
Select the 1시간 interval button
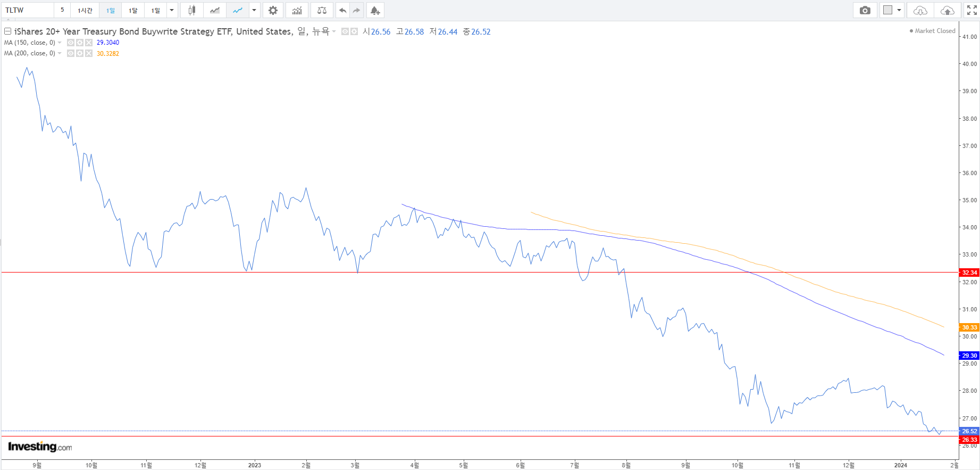click(x=85, y=10)
